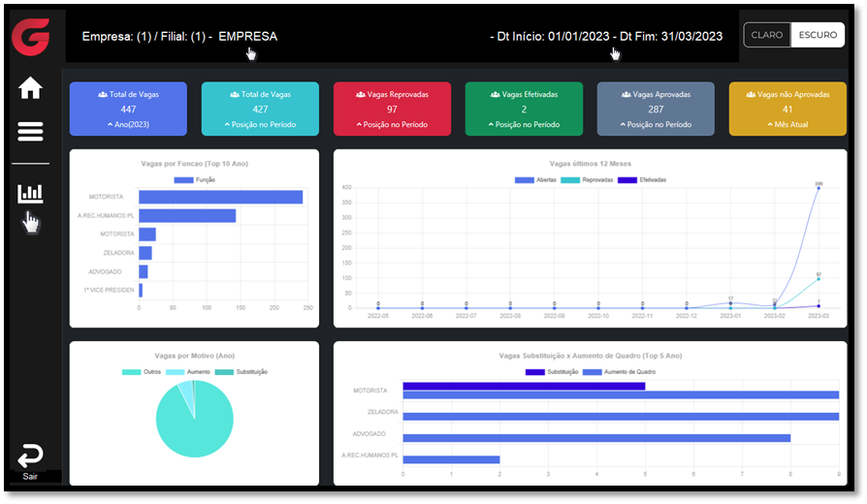
Task: Click the Empresa Filial header text
Action: point(179,37)
